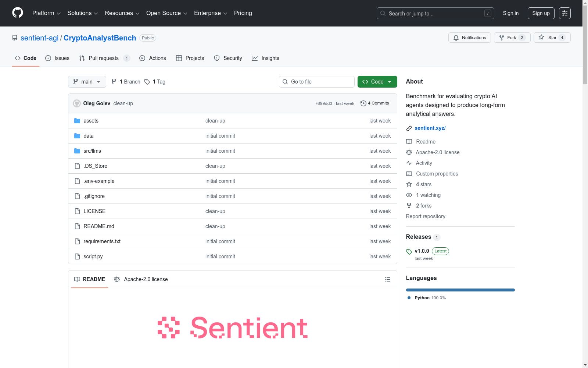This screenshot has width=588, height=368.
Task: Click the Notifications bell button
Action: click(469, 38)
